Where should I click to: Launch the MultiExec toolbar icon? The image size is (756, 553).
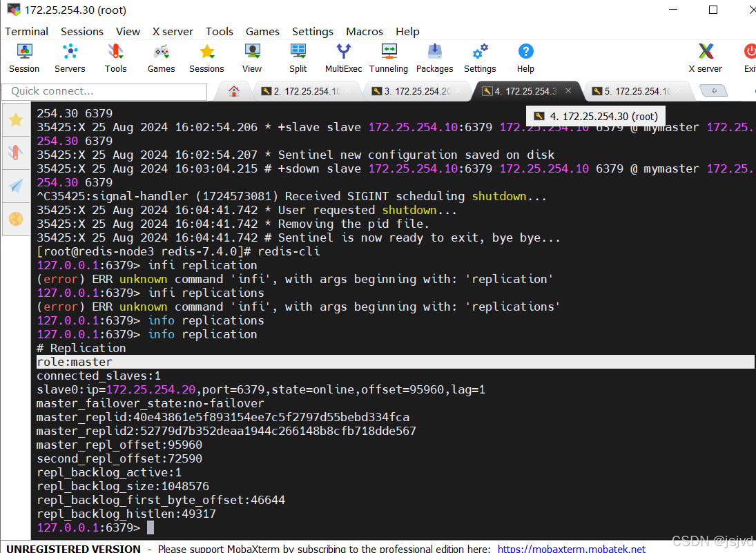tap(343, 58)
